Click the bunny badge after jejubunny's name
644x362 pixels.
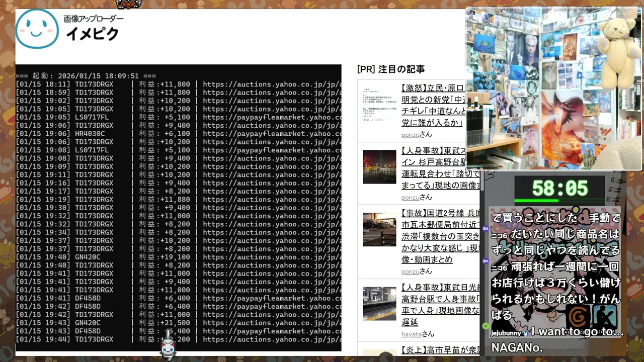[x=526, y=332]
